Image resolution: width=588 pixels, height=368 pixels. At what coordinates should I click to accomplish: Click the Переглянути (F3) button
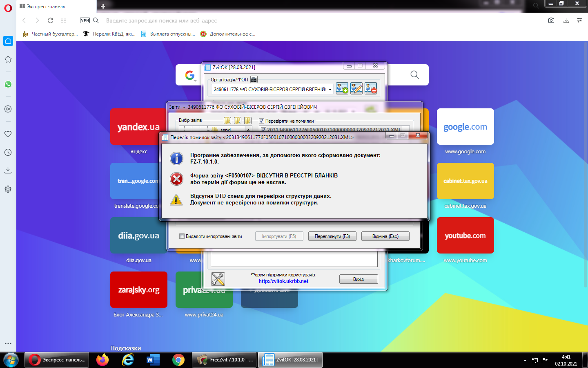pyautogui.click(x=332, y=236)
